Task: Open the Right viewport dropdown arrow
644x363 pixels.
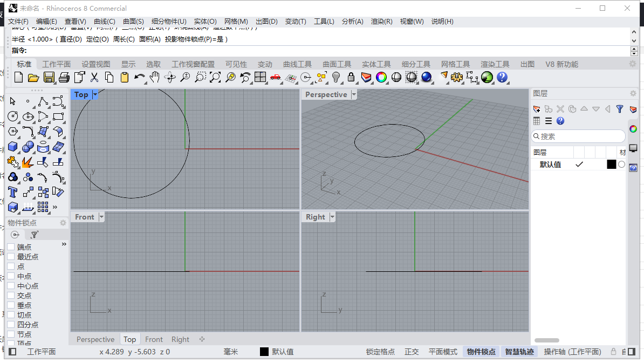Action: tap(332, 217)
